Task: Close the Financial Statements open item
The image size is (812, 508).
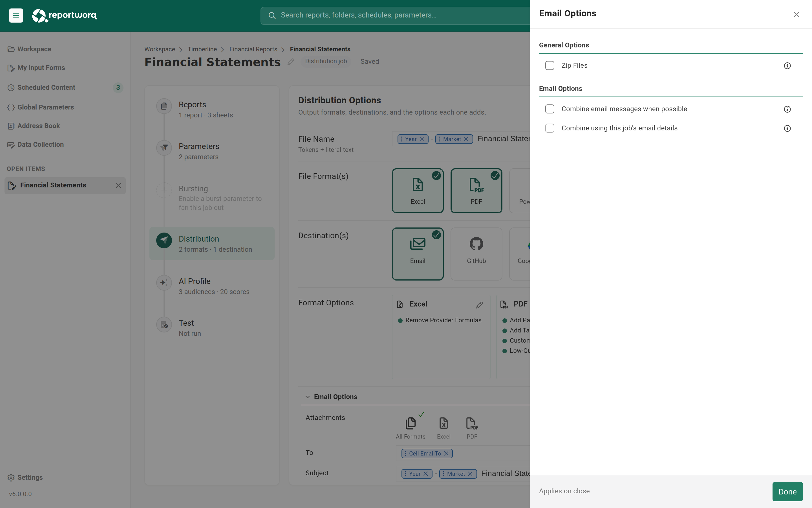Action: click(x=118, y=185)
